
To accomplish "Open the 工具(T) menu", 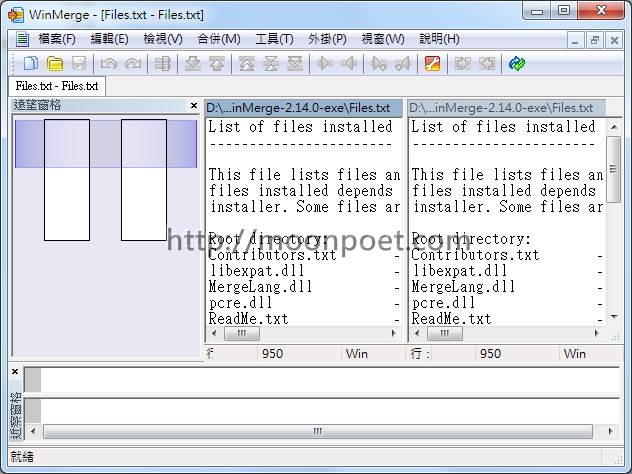I will pyautogui.click(x=274, y=39).
